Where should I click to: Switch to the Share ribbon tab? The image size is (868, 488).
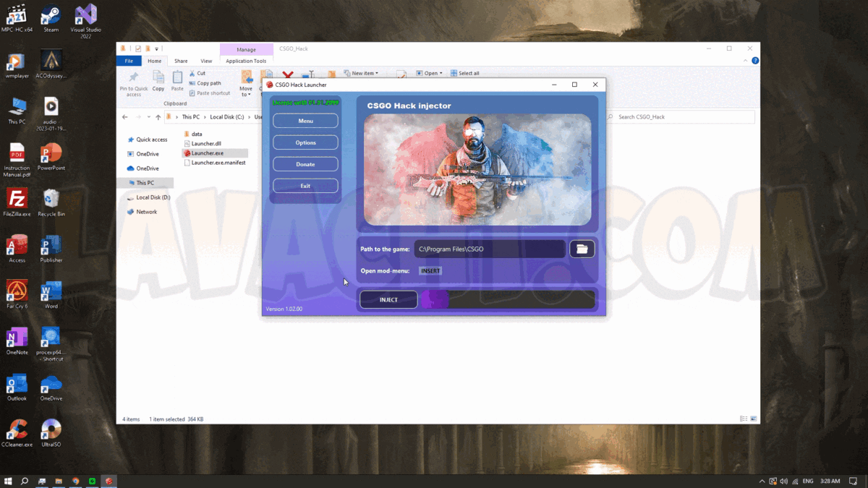[x=181, y=61]
